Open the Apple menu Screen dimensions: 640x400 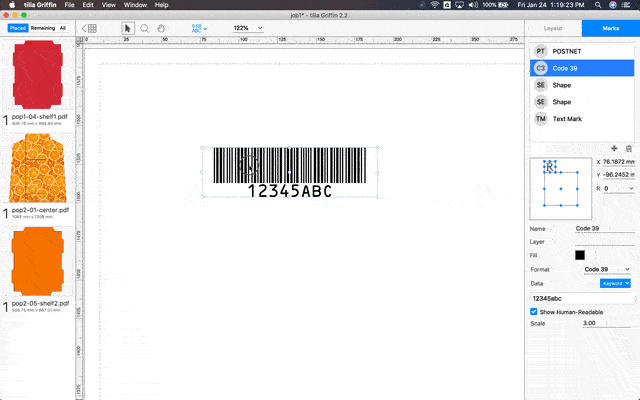(12, 5)
